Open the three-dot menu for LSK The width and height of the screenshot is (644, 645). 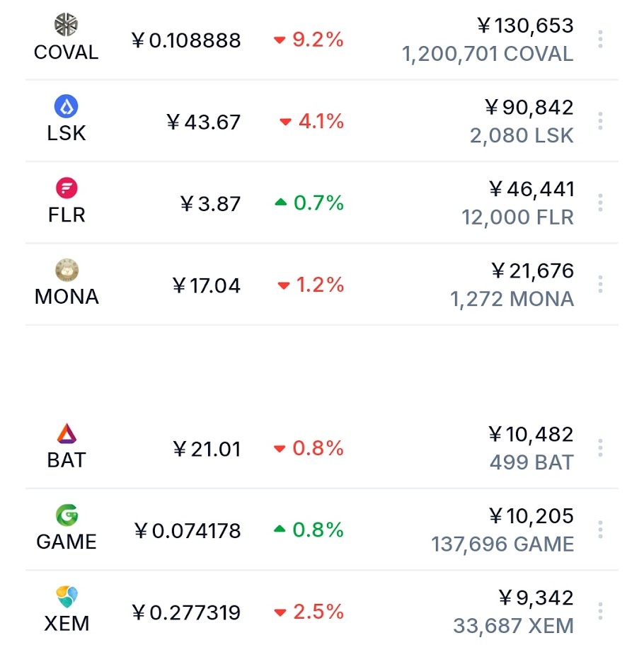(600, 121)
